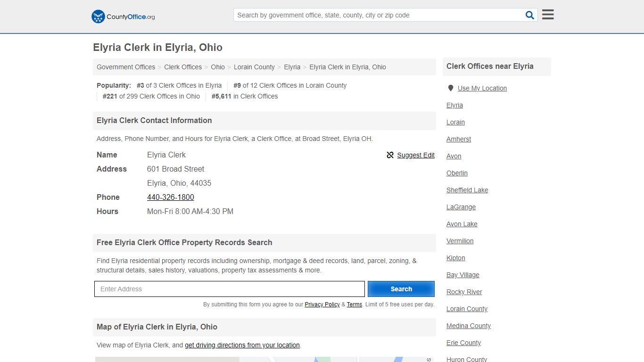Open Elyria in the sidebar list

click(454, 105)
